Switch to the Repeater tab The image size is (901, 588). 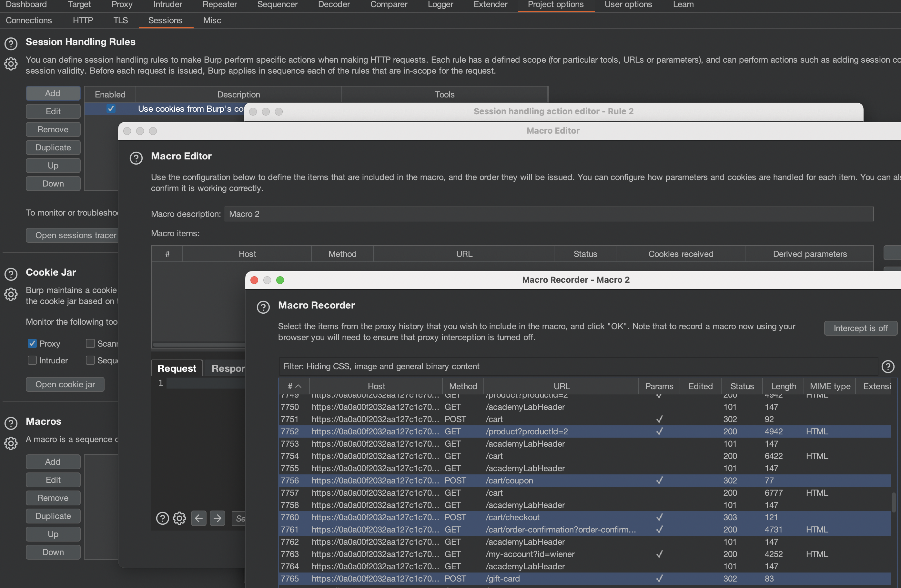point(219,5)
